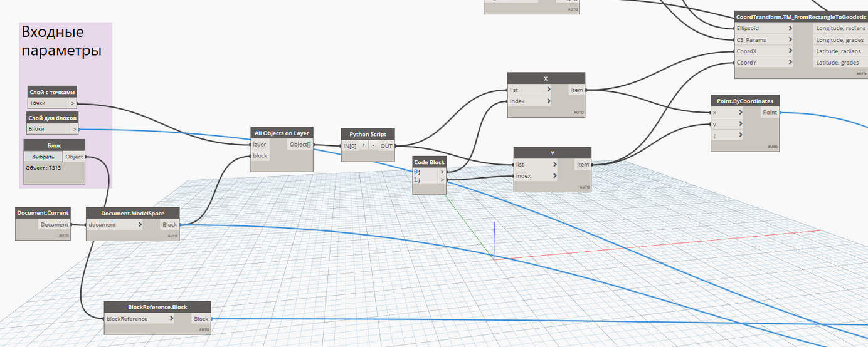The width and height of the screenshot is (868, 347).
Task: Open the Точки layer dropdown
Action: [x=72, y=103]
